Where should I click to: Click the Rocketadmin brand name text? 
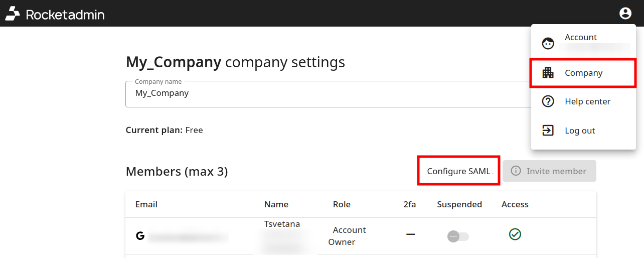65,15
